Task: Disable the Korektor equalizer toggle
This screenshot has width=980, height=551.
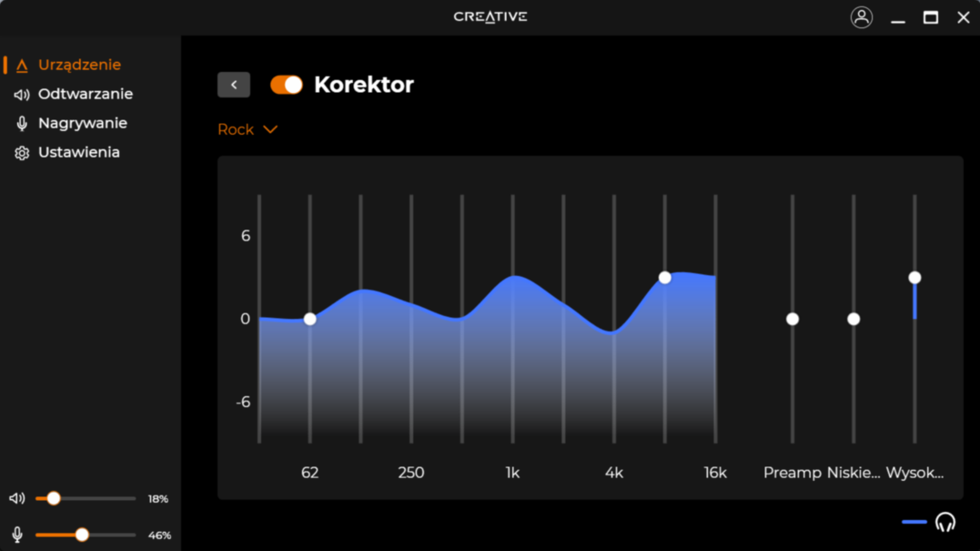Action: tap(287, 85)
